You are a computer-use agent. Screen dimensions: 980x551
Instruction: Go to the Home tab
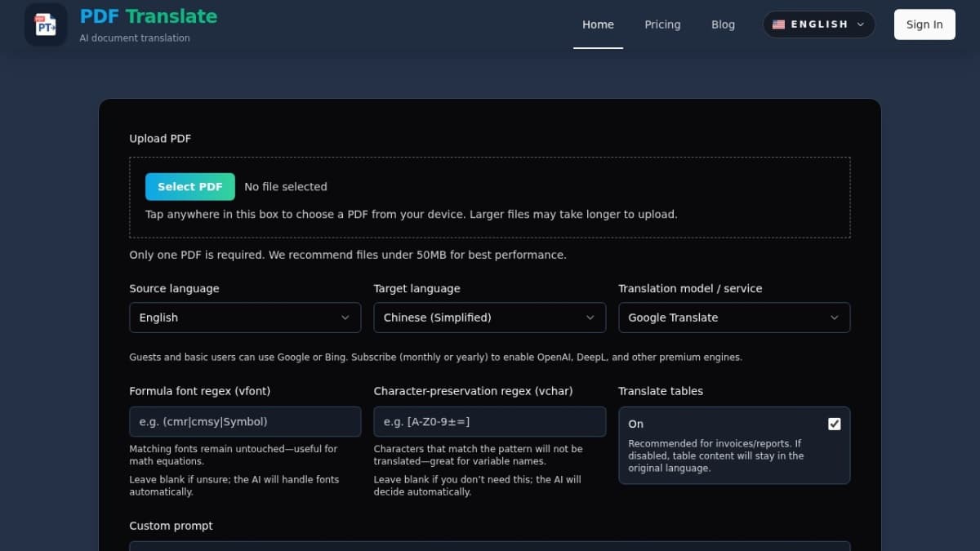point(598,24)
